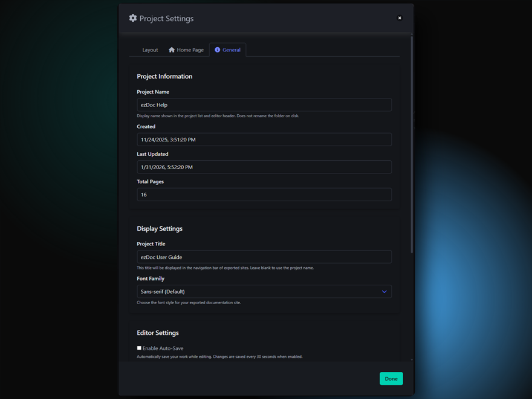The image size is (532, 399).
Task: Click the info icon on General tab
Action: [218, 50]
